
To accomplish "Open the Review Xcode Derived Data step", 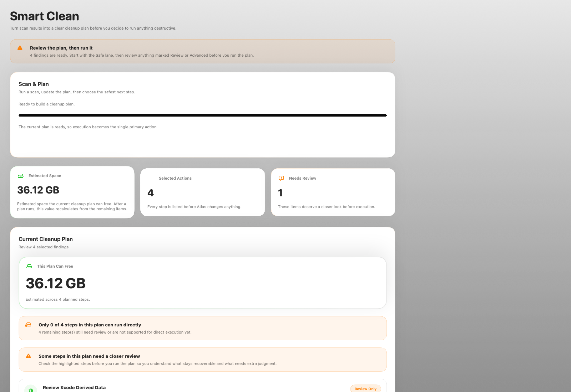I will (x=74, y=388).
